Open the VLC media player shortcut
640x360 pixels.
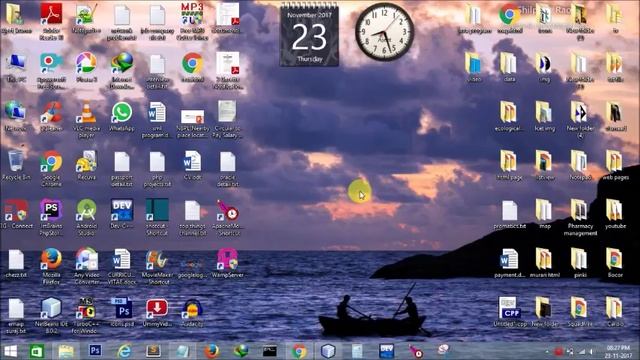[86, 119]
